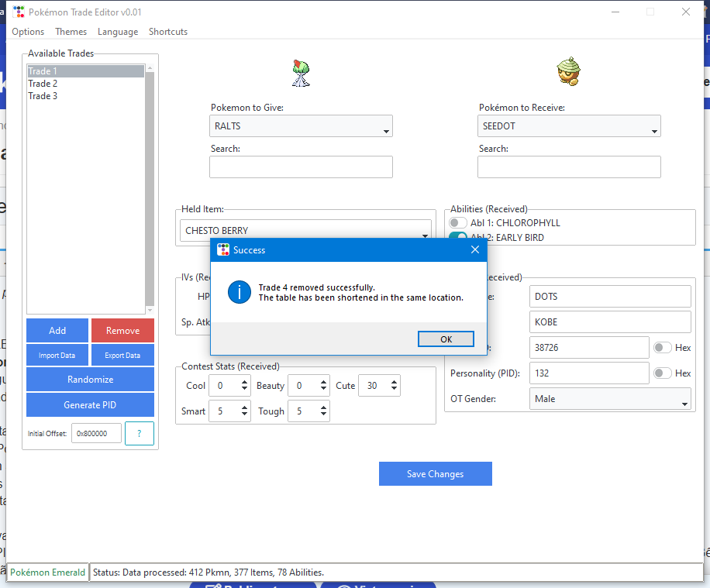Expand the OT Gender dropdown
This screenshot has height=588, width=710.
(x=610, y=400)
